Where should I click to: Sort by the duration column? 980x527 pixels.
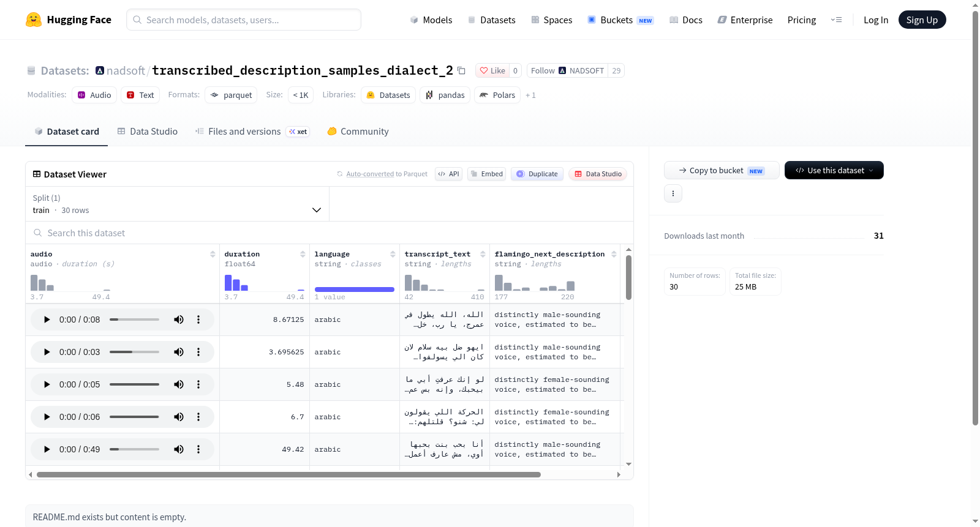click(303, 254)
